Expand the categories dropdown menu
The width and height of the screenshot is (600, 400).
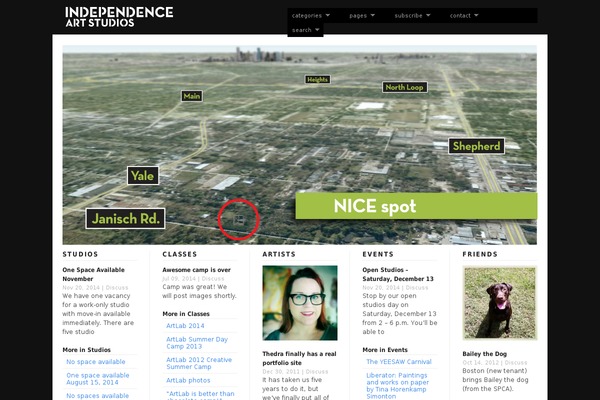click(310, 16)
